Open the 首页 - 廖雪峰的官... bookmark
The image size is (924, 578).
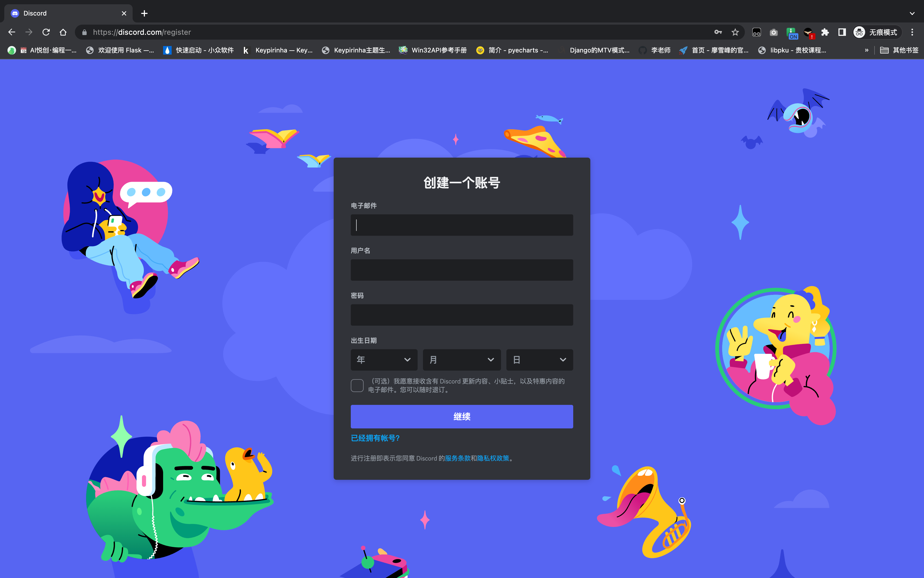714,50
